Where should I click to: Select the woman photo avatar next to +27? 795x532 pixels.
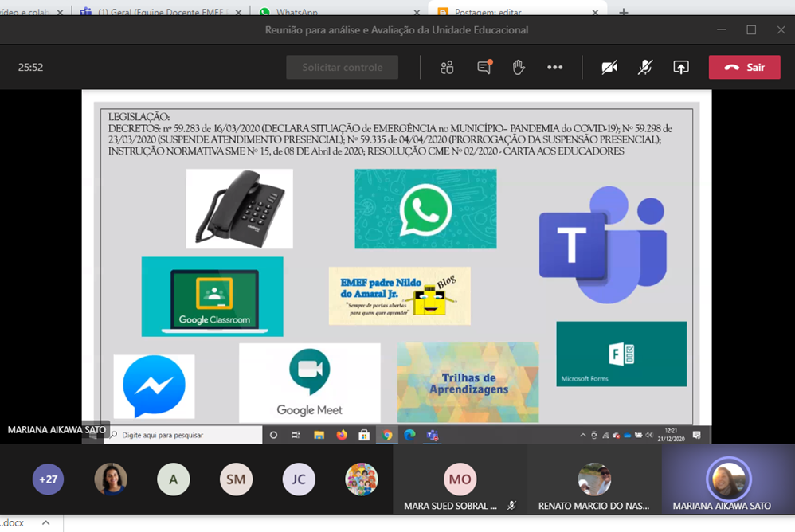point(111,479)
